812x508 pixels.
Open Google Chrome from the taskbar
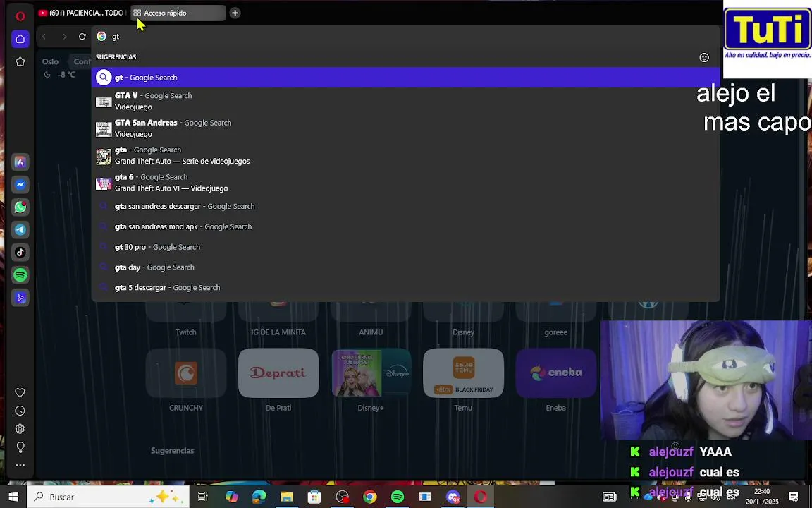pyautogui.click(x=370, y=497)
